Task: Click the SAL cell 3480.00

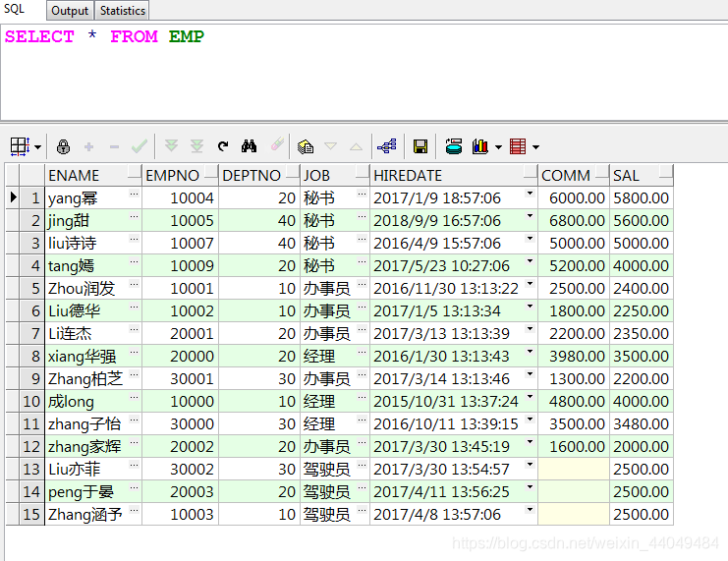Action: tap(642, 424)
